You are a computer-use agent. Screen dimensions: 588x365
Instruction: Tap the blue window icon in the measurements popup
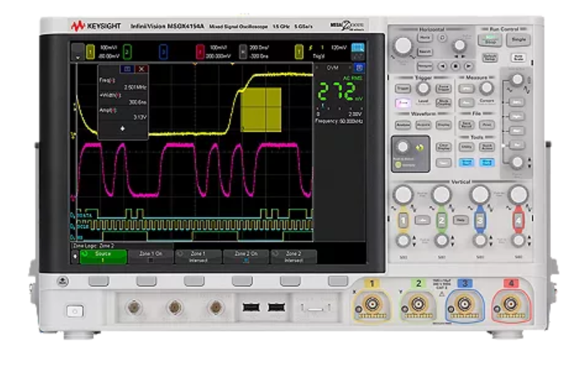[x=127, y=69]
